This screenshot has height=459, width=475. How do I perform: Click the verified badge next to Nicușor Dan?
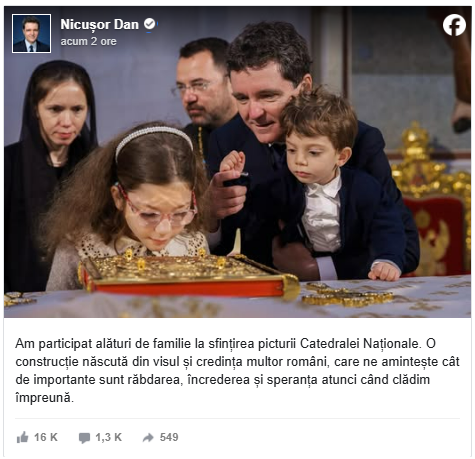point(150,24)
